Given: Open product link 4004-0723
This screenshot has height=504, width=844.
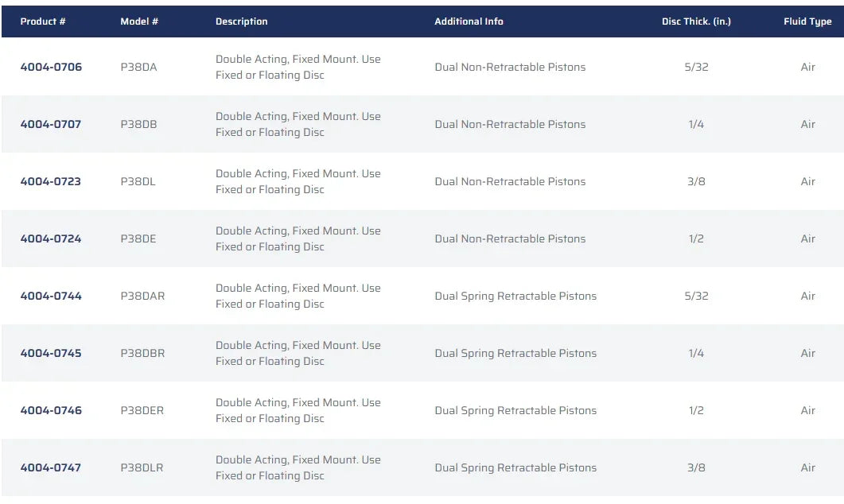Looking at the screenshot, I should click(51, 181).
